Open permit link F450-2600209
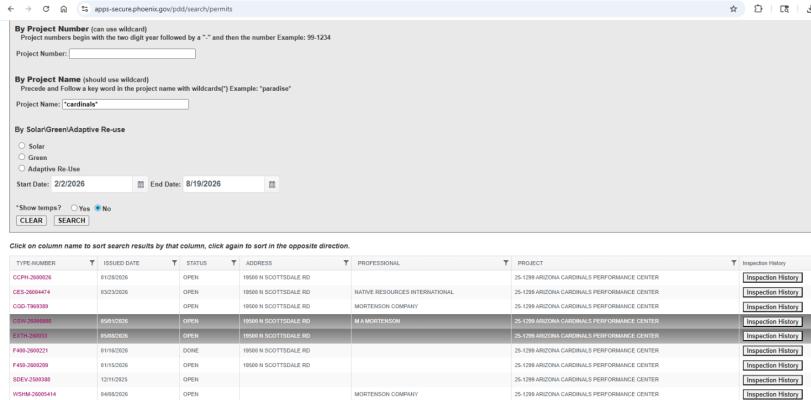This screenshot has width=811, height=400. click(x=31, y=365)
